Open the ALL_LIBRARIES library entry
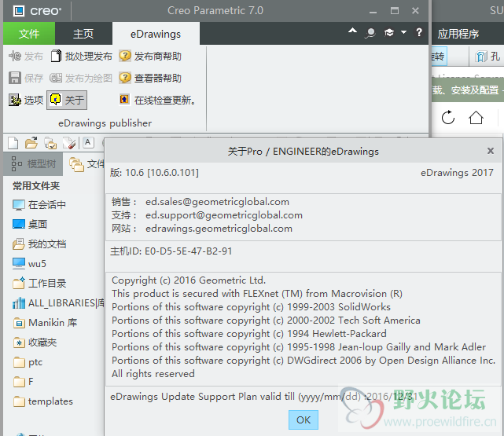This screenshot has height=436, width=504. (58, 302)
